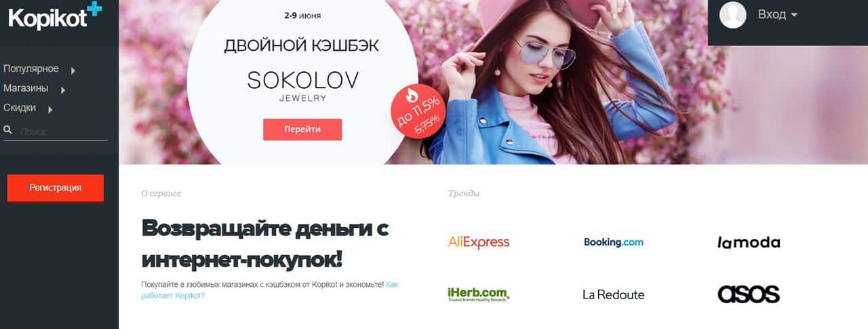Viewport: 868px width, 329px height.
Task: Expand the Популярное arrow
Action: coord(73,71)
